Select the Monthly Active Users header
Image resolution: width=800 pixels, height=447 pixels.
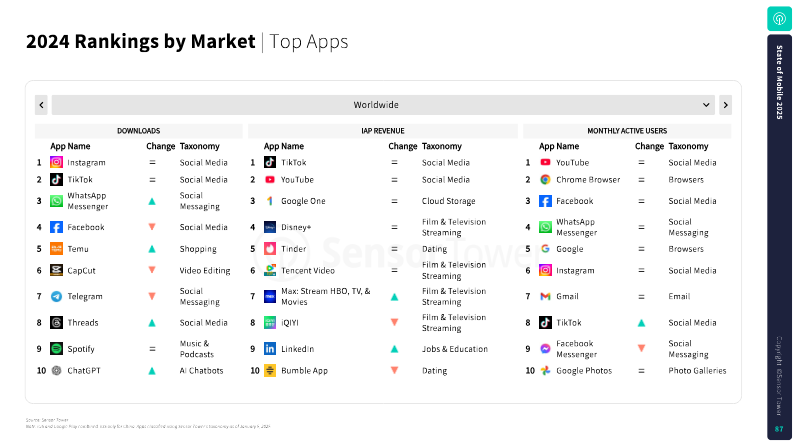pos(627,131)
